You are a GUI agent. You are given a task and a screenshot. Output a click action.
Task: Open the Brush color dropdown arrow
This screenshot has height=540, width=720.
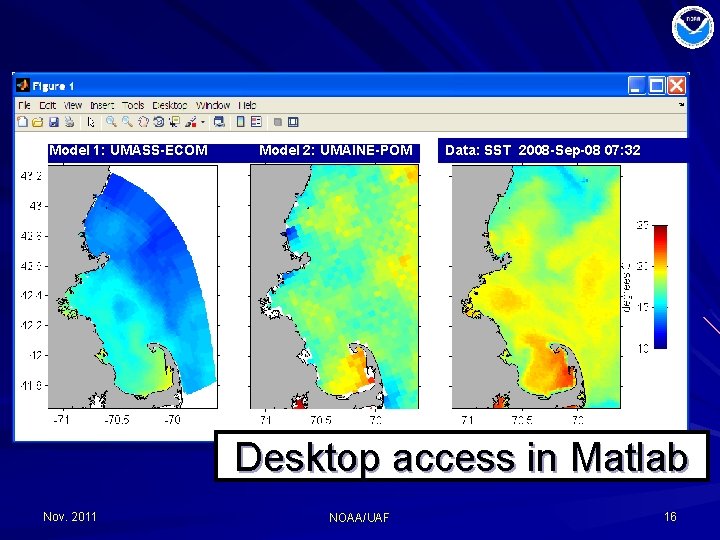click(x=203, y=122)
